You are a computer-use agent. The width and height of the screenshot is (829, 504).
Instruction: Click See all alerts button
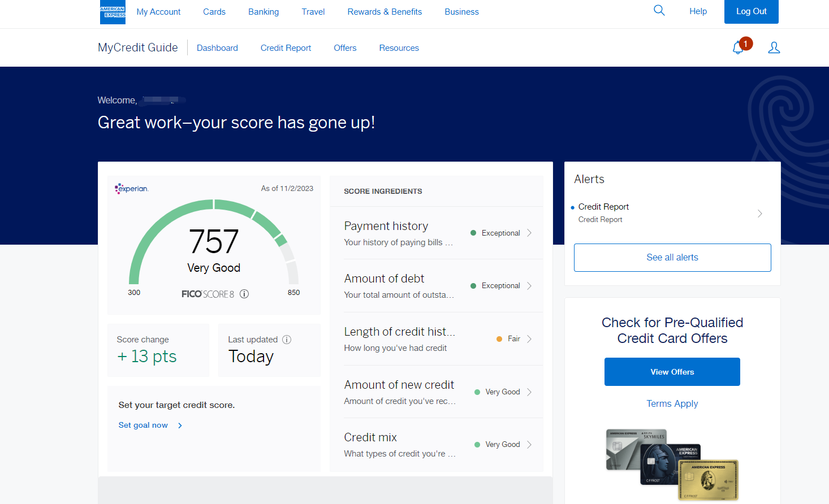tap(672, 258)
